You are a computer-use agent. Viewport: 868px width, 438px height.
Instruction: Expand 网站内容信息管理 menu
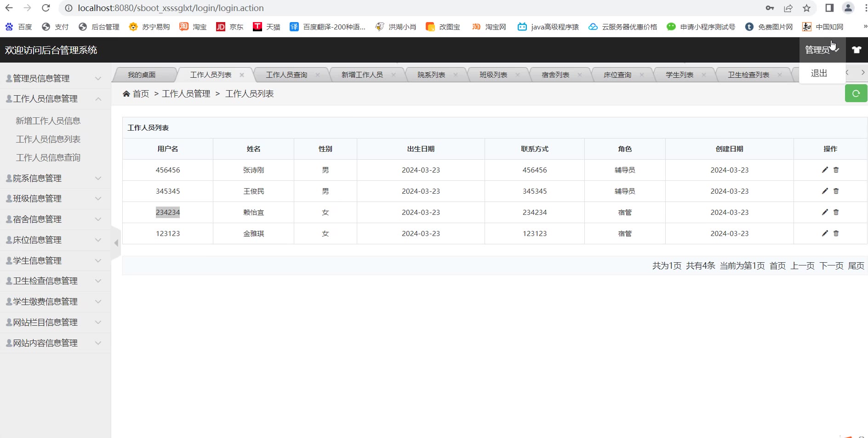tap(55, 343)
